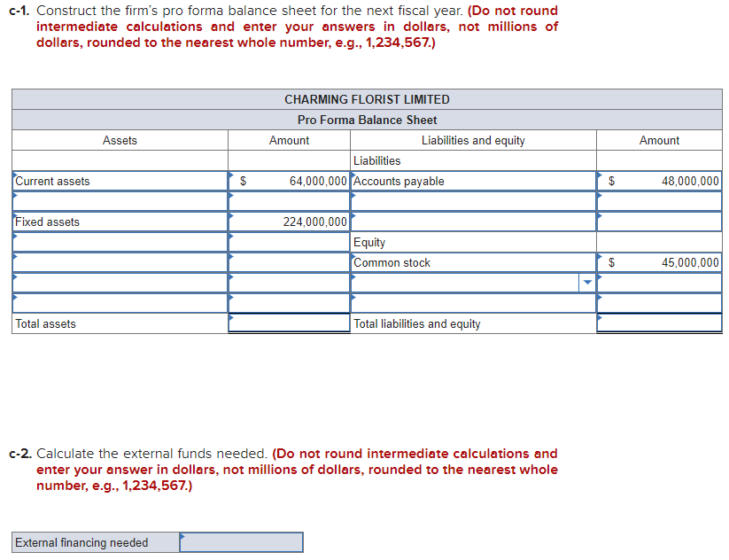Image resolution: width=729 pixels, height=560 pixels.
Task: Select the Accounts payable label cell
Action: (473, 181)
